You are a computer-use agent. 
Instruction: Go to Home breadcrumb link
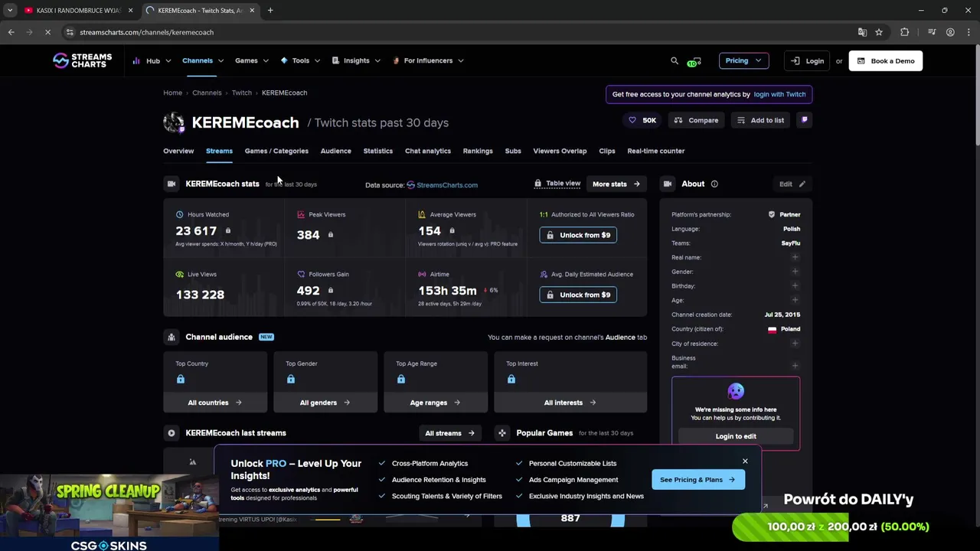click(x=172, y=93)
